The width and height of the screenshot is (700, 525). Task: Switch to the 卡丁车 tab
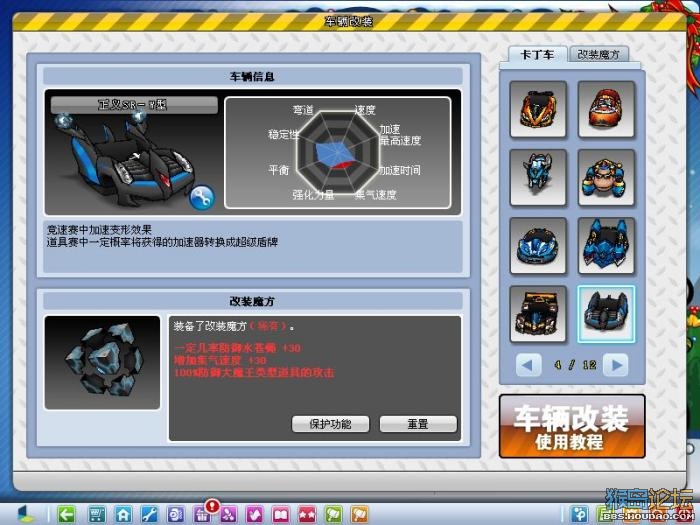[538, 54]
